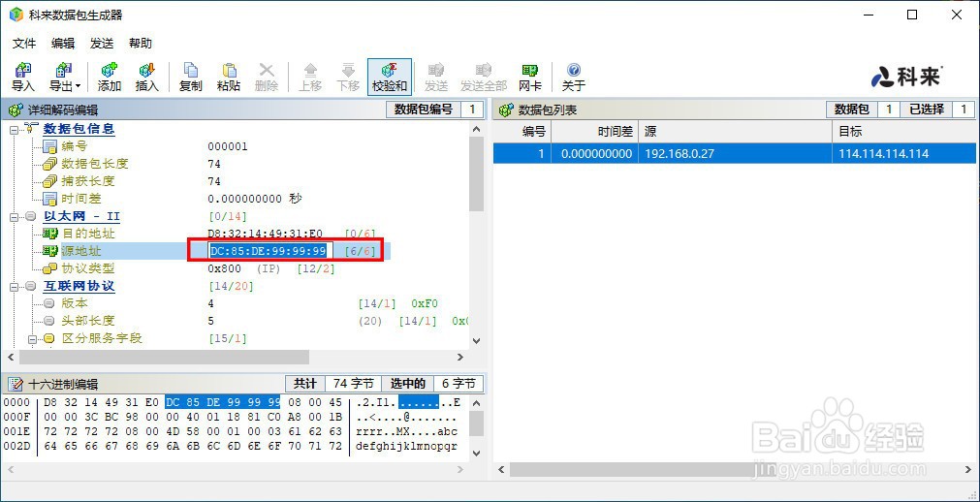Click decode tree horizontal scroll left arrow

tap(11, 357)
